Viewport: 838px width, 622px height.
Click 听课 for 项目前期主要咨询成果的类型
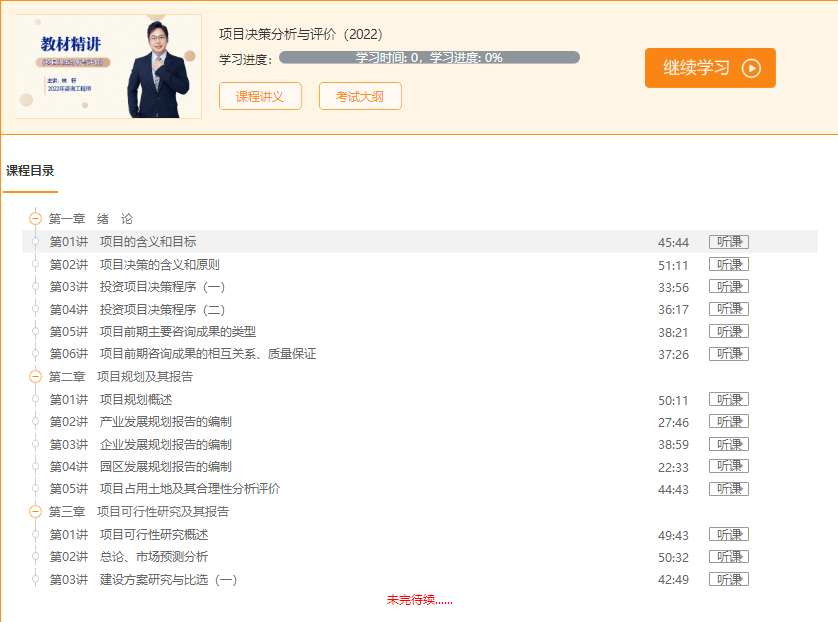tap(728, 331)
